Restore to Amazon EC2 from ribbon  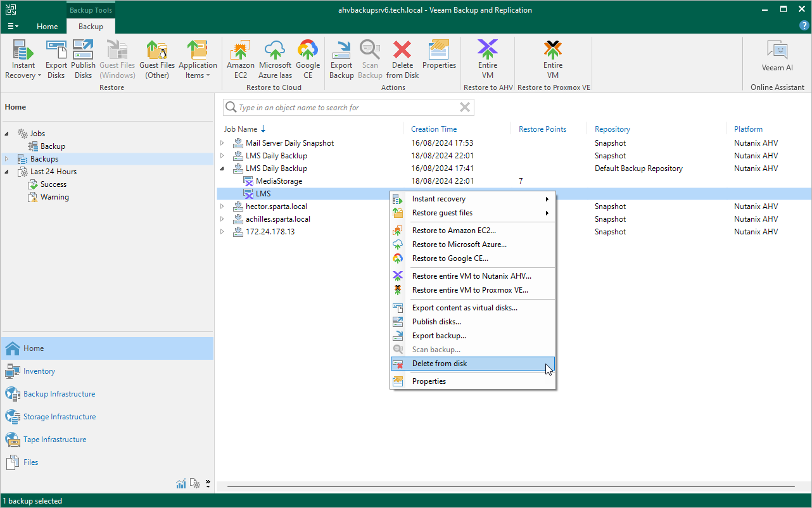[x=241, y=60]
